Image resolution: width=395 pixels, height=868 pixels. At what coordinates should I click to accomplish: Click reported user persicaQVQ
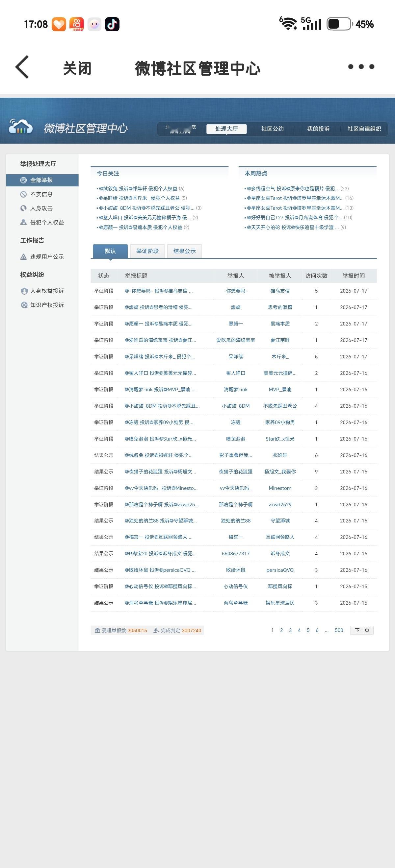coord(280,570)
